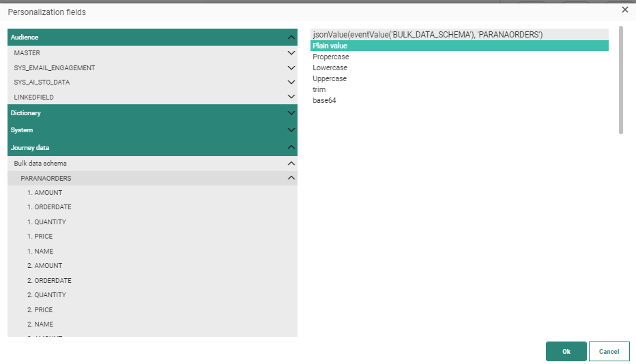This screenshot has width=636, height=364.
Task: Pick the base64 formatting option
Action: point(324,101)
